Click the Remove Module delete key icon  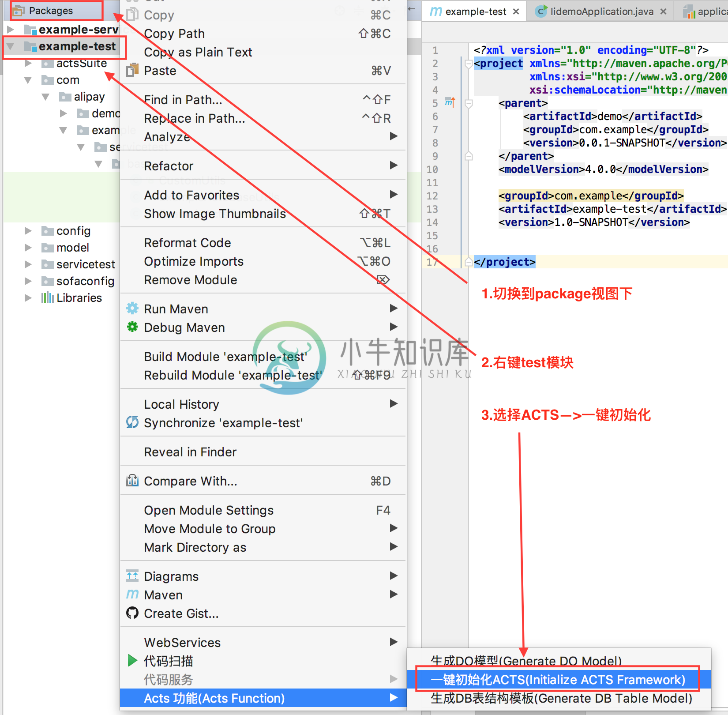[383, 279]
